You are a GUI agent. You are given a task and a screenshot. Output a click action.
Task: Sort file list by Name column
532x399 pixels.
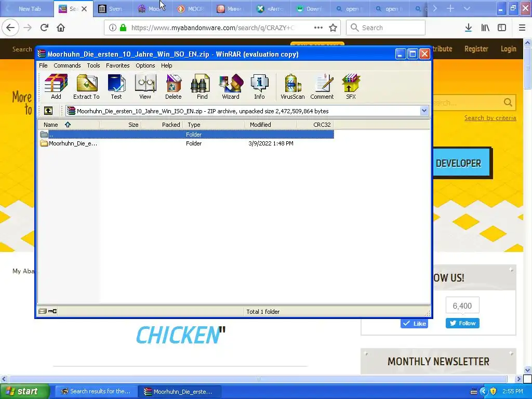click(69, 125)
